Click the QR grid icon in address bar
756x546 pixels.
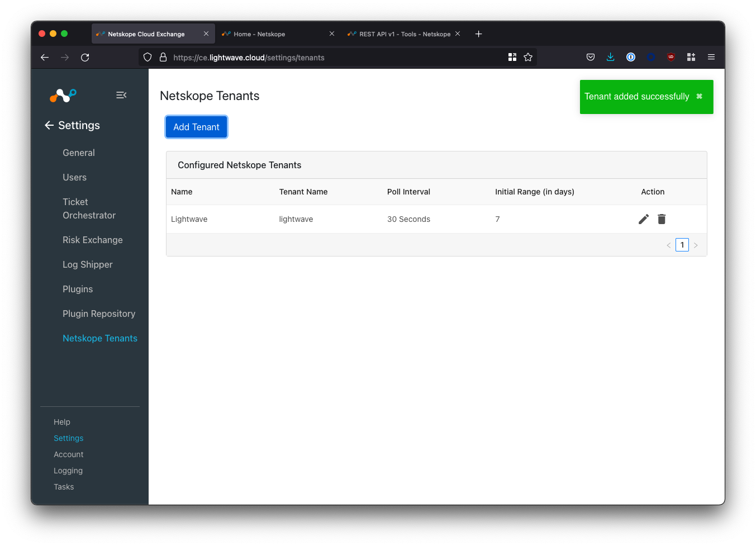coord(512,57)
